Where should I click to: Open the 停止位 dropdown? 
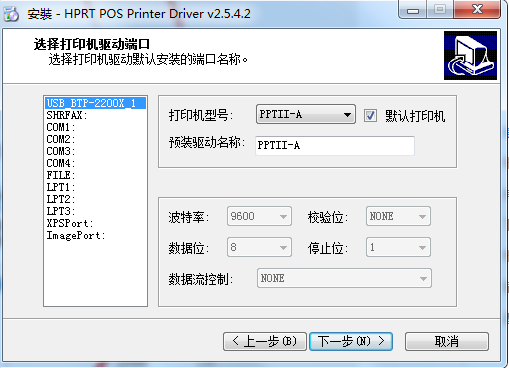point(398,247)
